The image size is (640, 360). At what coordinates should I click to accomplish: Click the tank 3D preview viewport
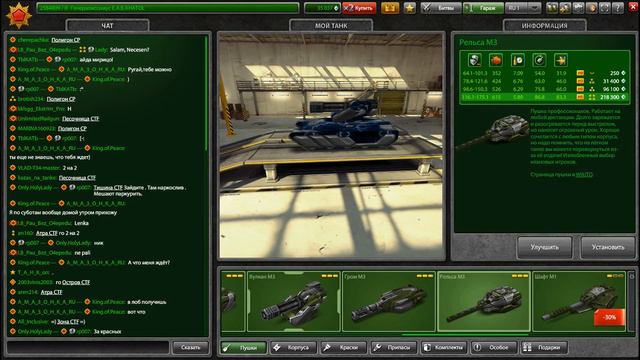point(331,146)
